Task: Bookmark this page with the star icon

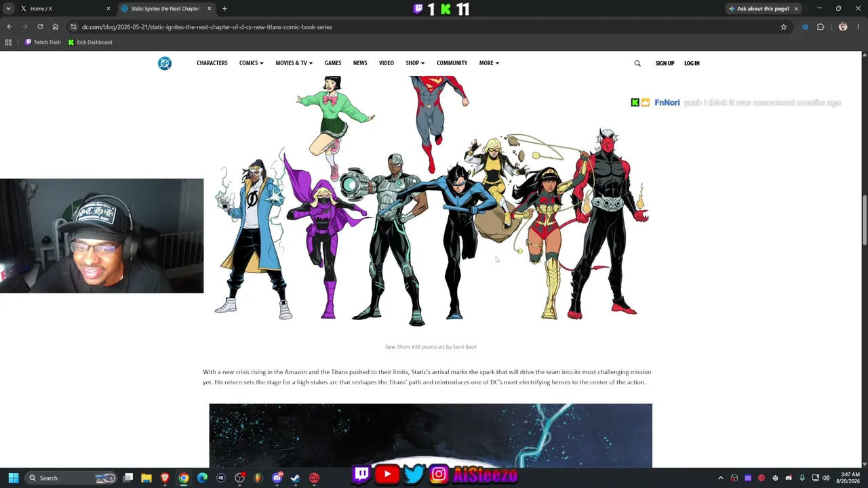Action: [783, 27]
